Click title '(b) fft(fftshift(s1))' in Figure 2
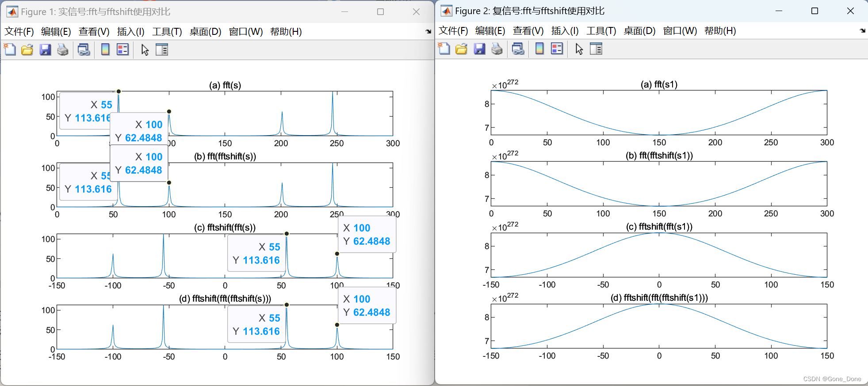The image size is (868, 386). (x=659, y=155)
